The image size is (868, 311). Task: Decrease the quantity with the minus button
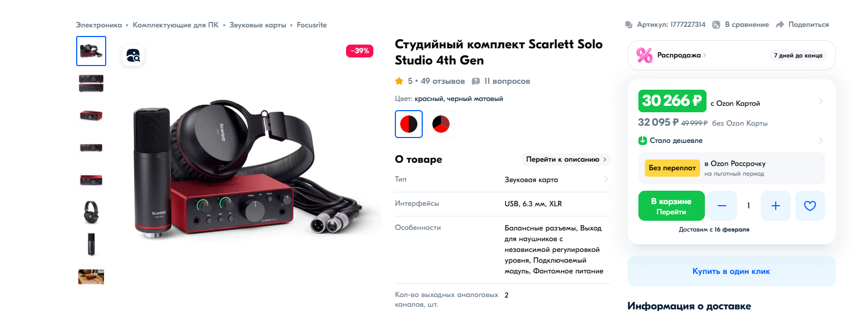[722, 206]
